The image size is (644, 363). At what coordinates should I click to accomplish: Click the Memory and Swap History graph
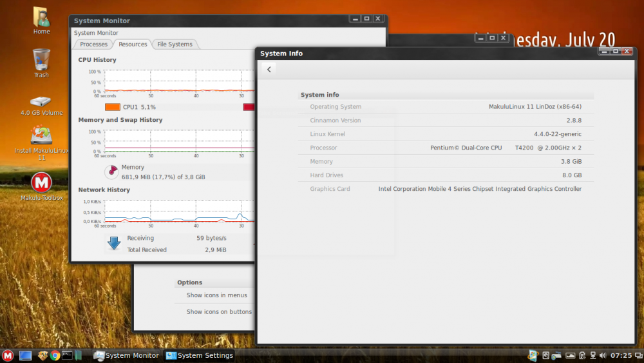[180, 141]
